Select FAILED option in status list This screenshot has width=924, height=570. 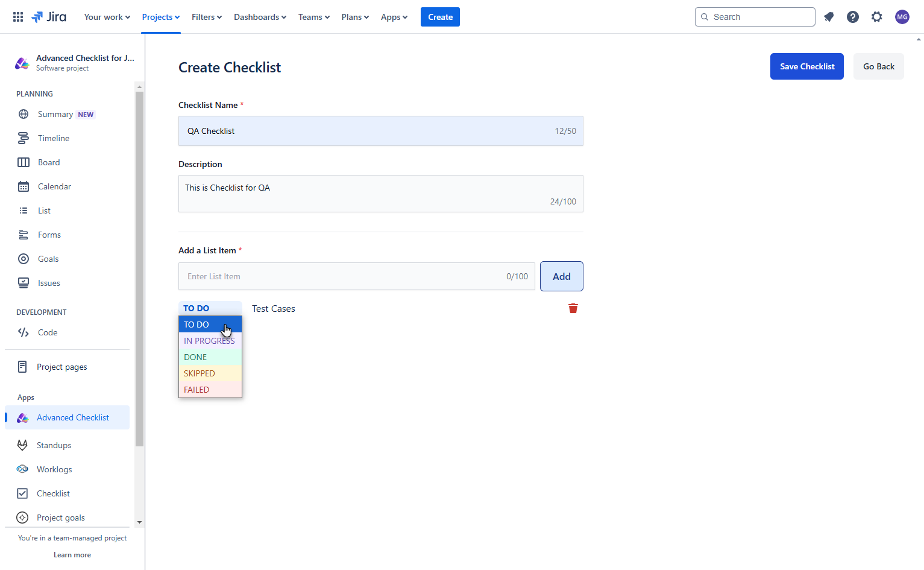coord(196,389)
